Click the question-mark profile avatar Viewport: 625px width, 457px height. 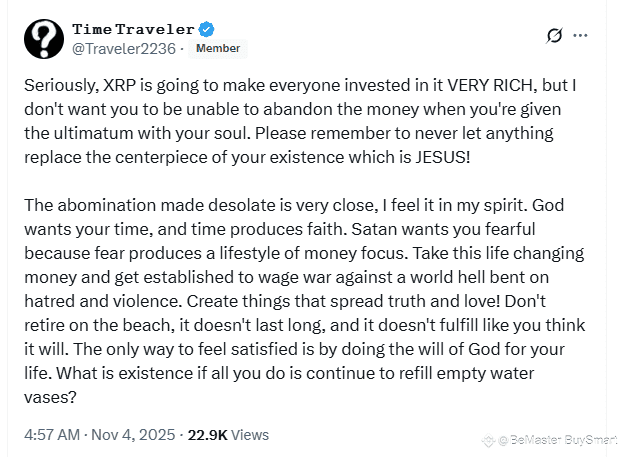click(43, 37)
